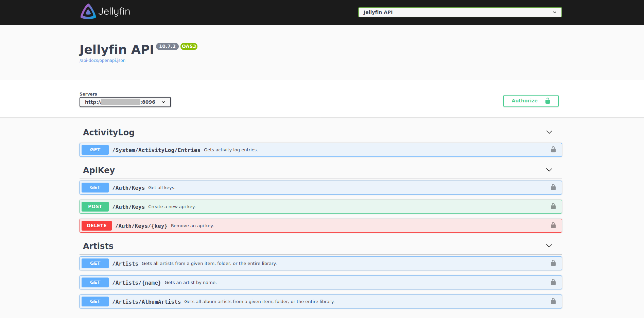Collapse the ApiKey section chevron
This screenshot has height=318, width=644.
[549, 170]
